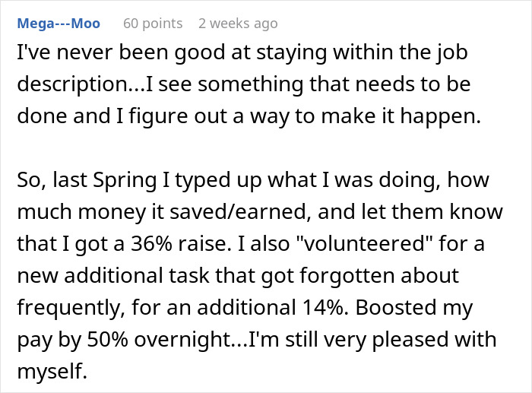Screen dimensions: 532x393
Task: Open the Mega---Moo user profile link
Action: (61, 24)
